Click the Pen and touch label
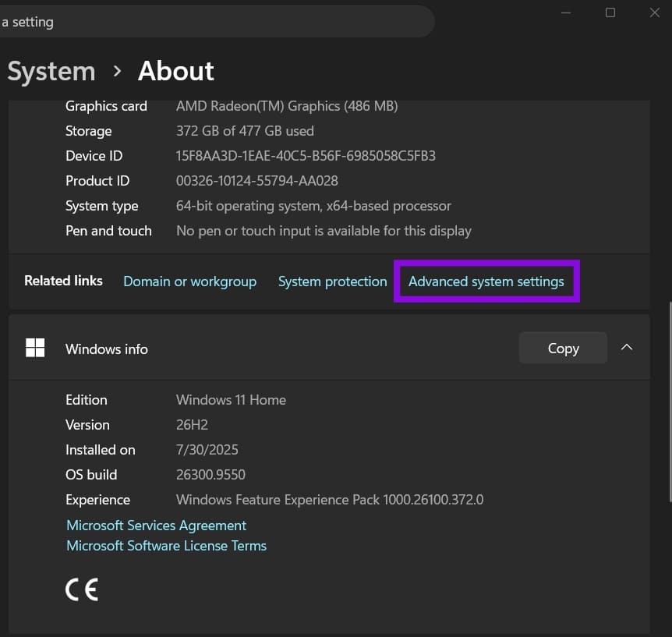Image resolution: width=672 pixels, height=637 pixels. tap(108, 231)
